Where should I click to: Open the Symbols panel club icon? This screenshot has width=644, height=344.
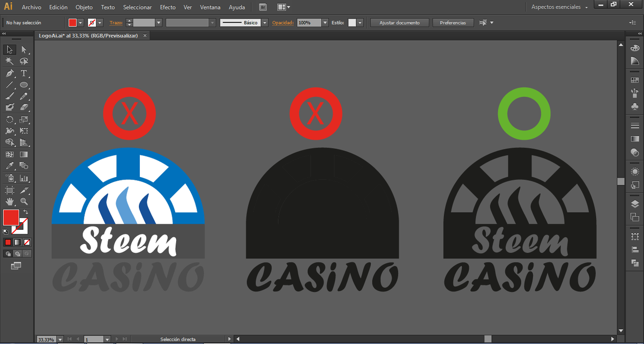click(x=634, y=107)
